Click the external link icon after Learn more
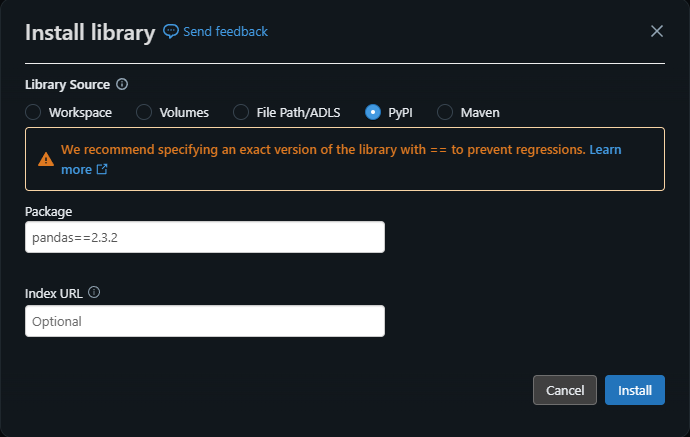 tap(102, 170)
